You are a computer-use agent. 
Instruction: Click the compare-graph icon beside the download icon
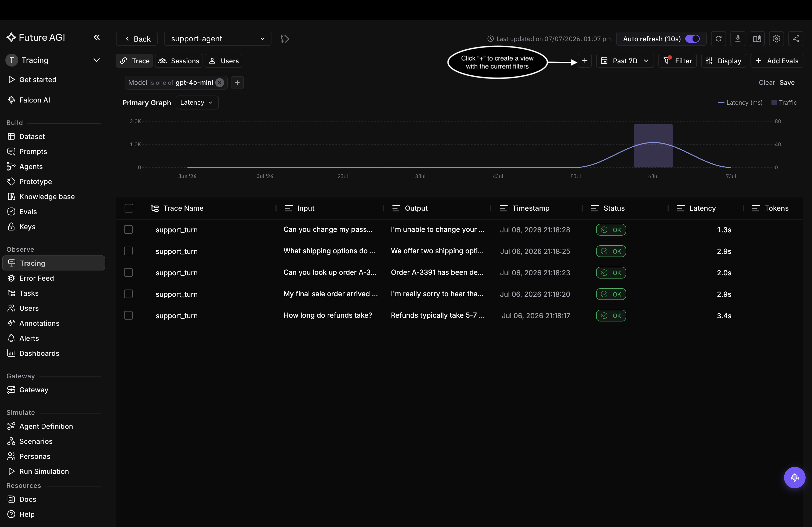(x=757, y=39)
